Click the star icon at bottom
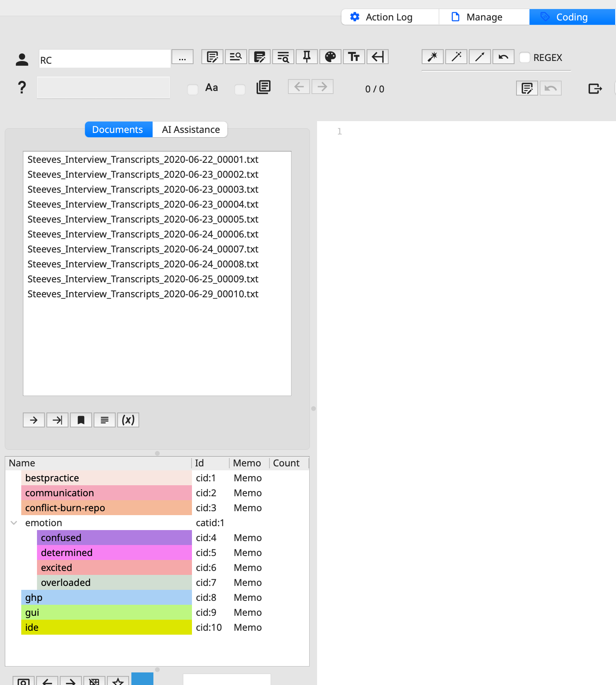Image resolution: width=616 pixels, height=685 pixels. click(118, 681)
